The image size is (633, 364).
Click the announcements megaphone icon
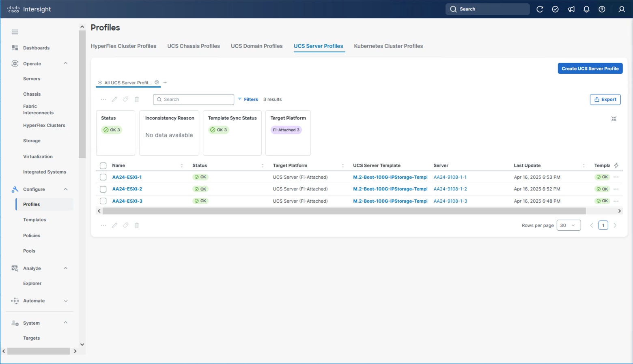coord(571,9)
